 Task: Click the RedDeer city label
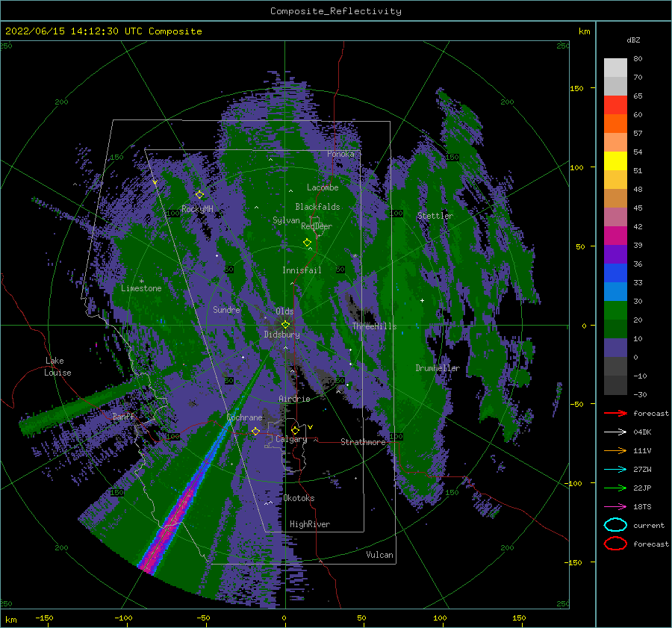coord(317,226)
